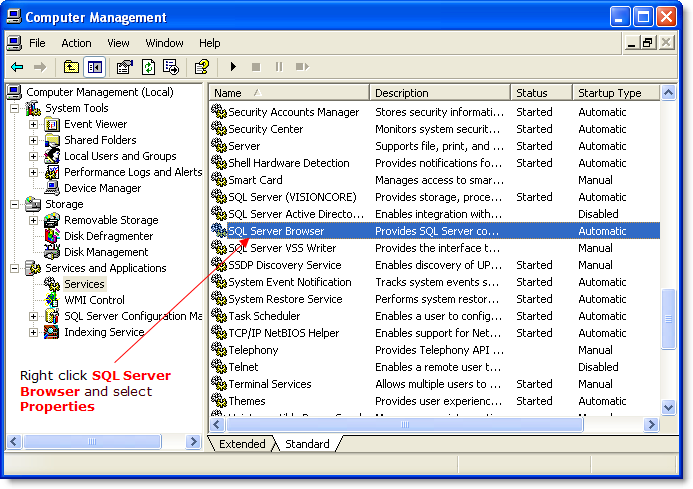Click Local Users and Groups icon
The width and height of the screenshot is (693, 489).
[x=52, y=156]
